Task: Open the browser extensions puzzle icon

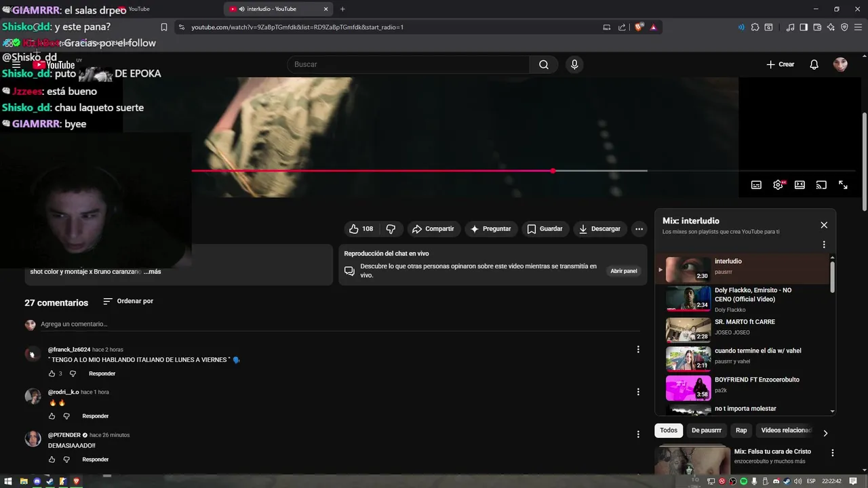Action: tap(755, 27)
